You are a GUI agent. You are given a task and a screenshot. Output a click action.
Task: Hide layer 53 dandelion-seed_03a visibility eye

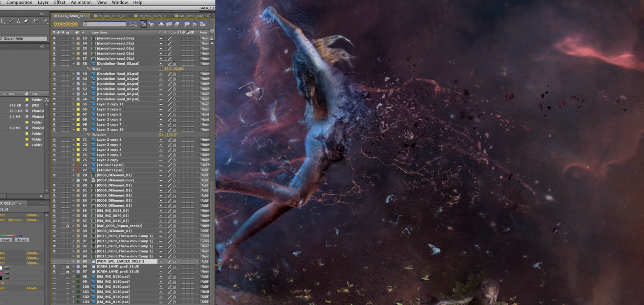point(54,38)
